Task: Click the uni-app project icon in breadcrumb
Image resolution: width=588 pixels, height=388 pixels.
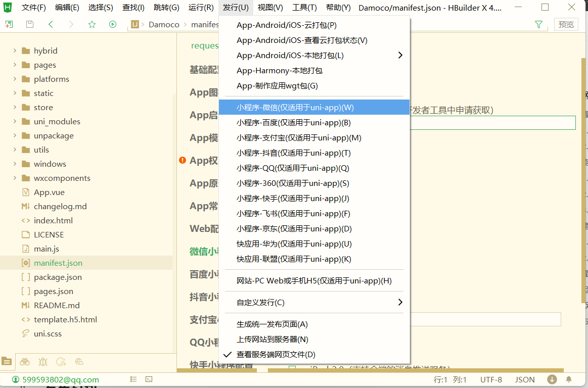Action: 134,24
